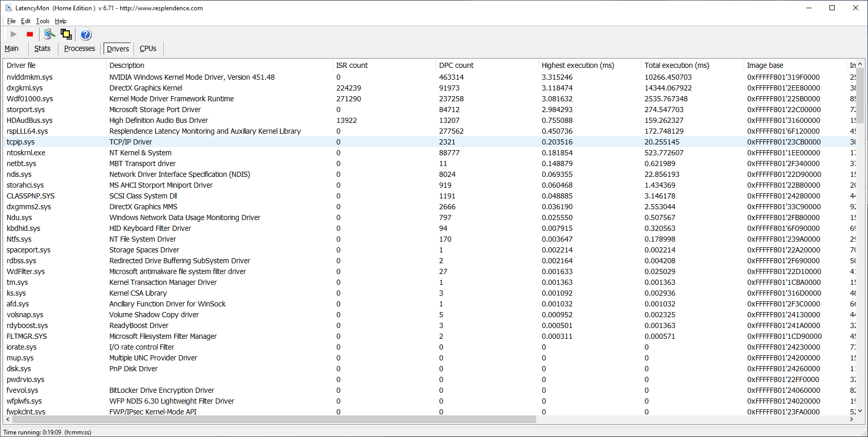Select the kbdhid.sys driver row
868x437 pixels.
429,228
